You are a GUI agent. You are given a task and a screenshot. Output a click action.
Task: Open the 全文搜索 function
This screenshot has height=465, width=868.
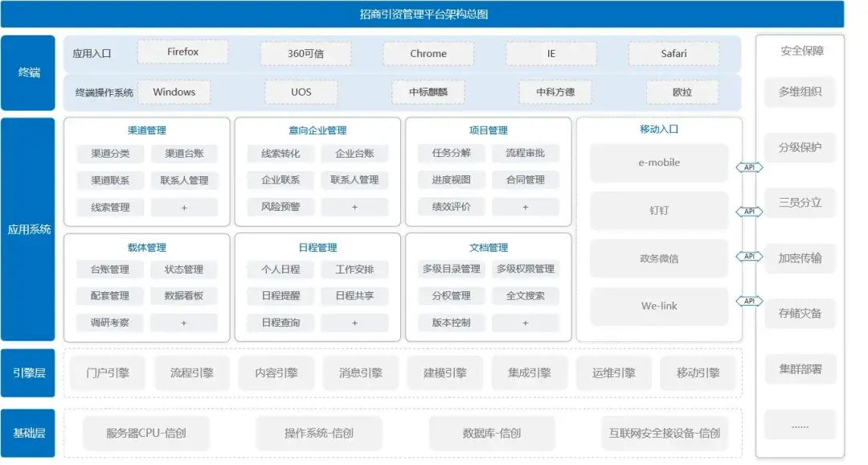click(x=526, y=295)
